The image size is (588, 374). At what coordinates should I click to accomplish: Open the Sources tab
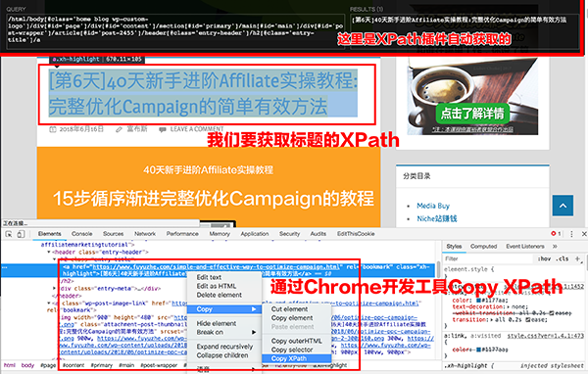(114, 234)
